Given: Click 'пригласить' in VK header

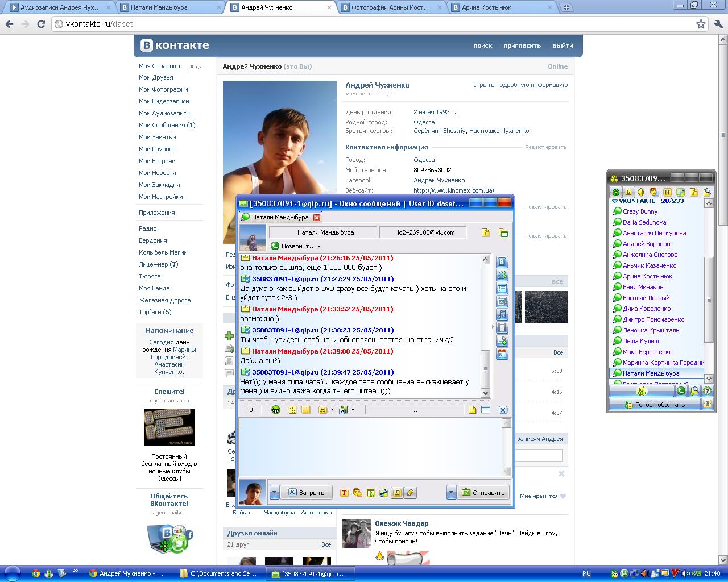Looking at the screenshot, I should [522, 45].
